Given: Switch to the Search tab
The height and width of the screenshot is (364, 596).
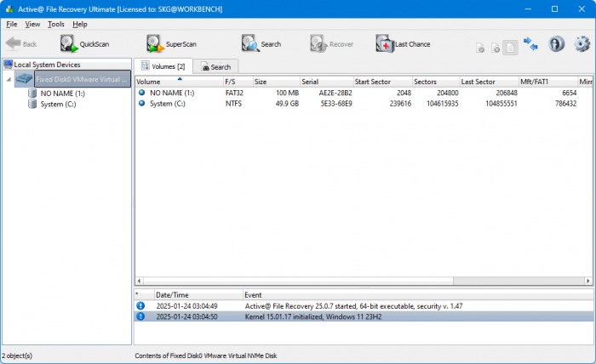Looking at the screenshot, I should click(216, 66).
